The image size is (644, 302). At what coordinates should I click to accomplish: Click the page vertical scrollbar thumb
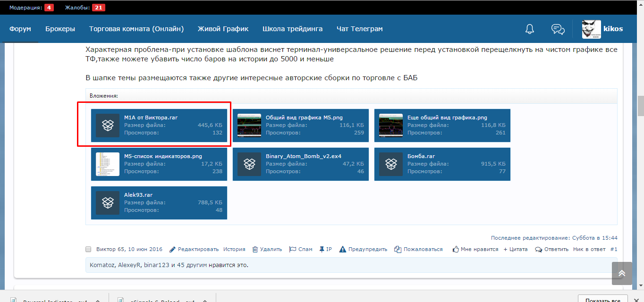(640, 106)
